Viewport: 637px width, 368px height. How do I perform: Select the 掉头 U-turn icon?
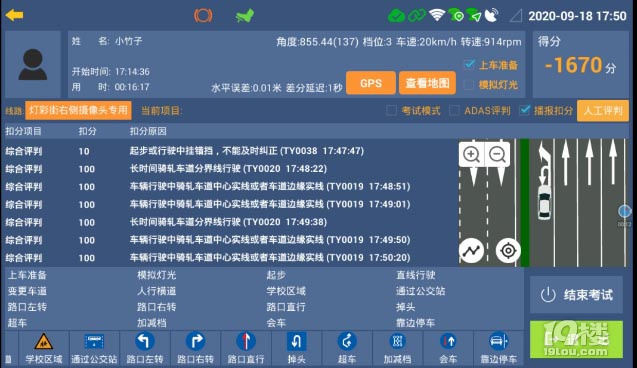click(x=297, y=348)
